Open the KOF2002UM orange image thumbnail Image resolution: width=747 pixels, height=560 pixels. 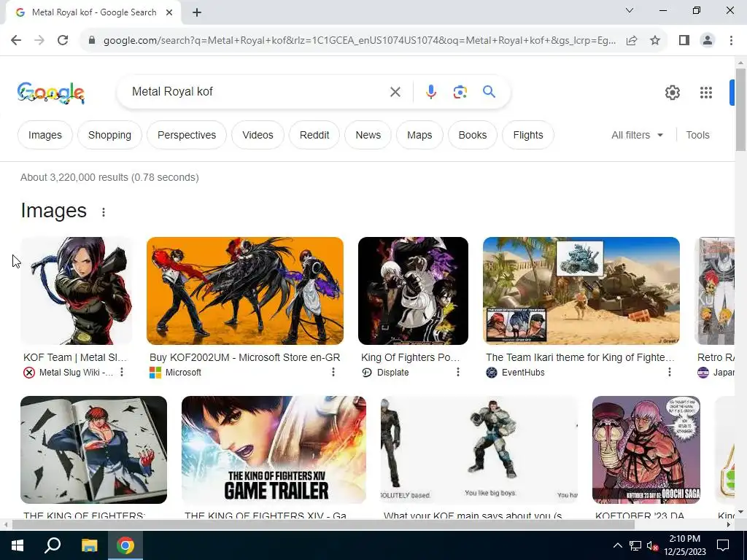245,291
